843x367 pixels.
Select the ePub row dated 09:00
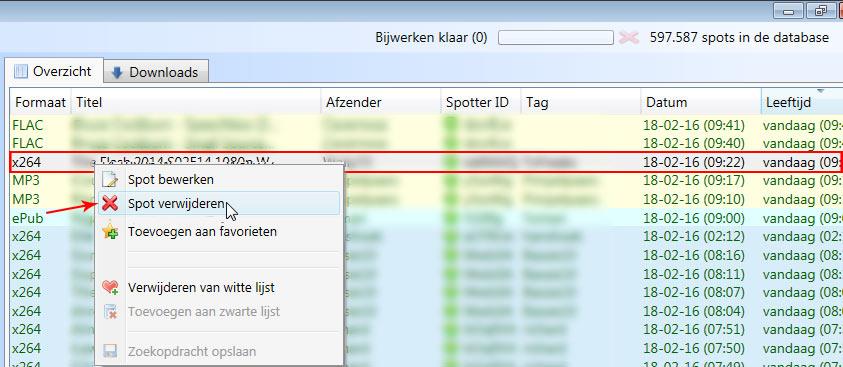426,218
